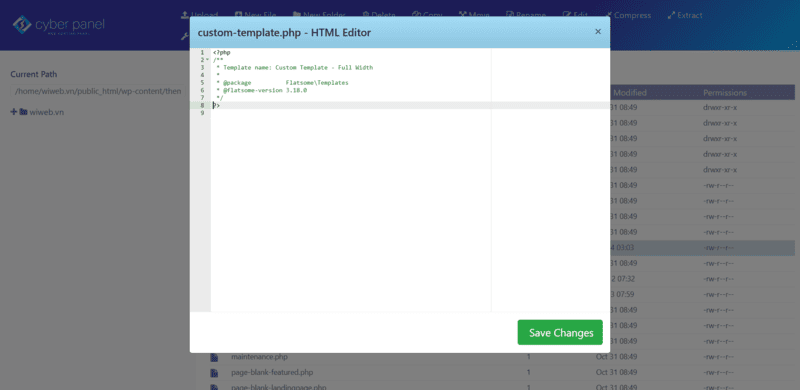Click New File in the file manager toolbar
The width and height of the screenshot is (800, 390).
pyautogui.click(x=255, y=15)
